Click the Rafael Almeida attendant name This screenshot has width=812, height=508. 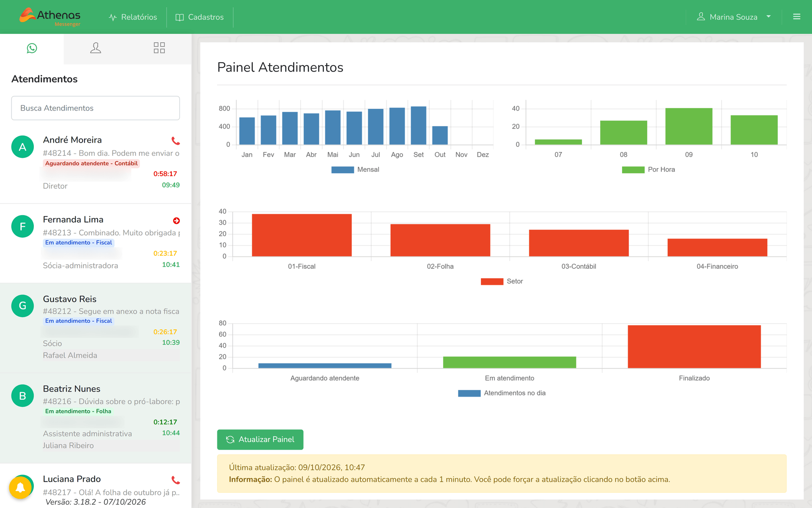tap(70, 356)
